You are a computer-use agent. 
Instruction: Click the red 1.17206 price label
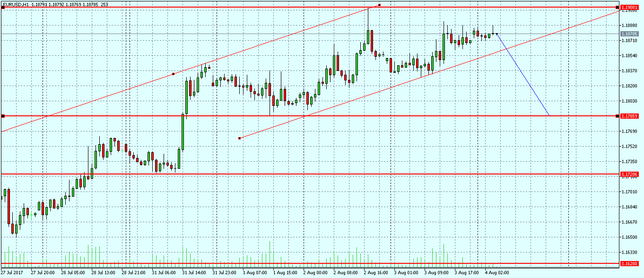tap(629, 174)
